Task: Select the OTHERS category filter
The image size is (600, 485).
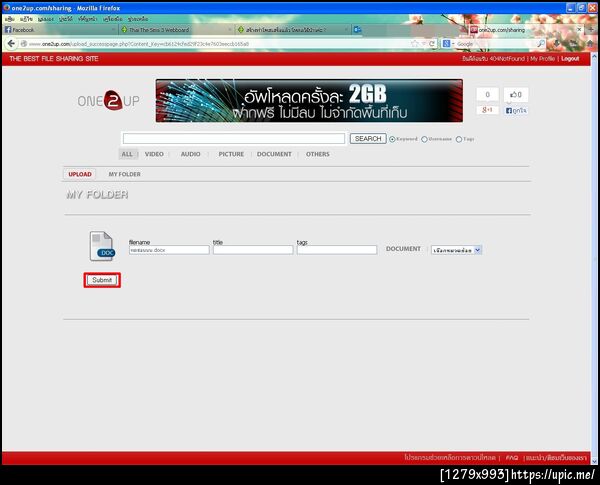Action: click(x=318, y=154)
